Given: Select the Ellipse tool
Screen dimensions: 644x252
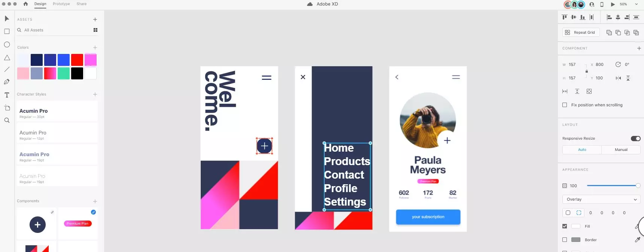Looking at the screenshot, I should pos(7,45).
